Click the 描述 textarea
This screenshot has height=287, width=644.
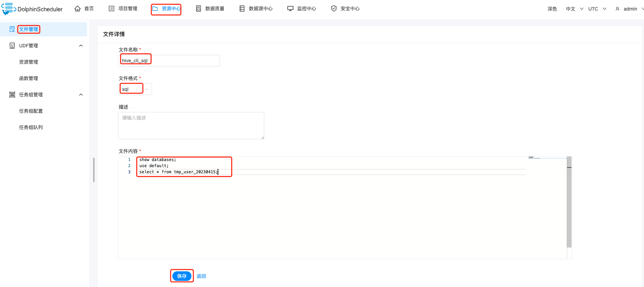click(x=191, y=126)
